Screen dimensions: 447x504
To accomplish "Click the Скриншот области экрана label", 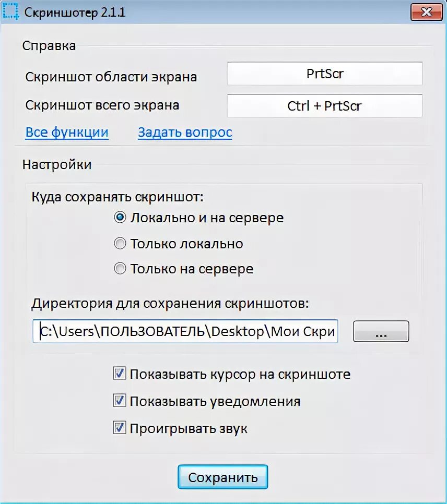I will pyautogui.click(x=111, y=77).
